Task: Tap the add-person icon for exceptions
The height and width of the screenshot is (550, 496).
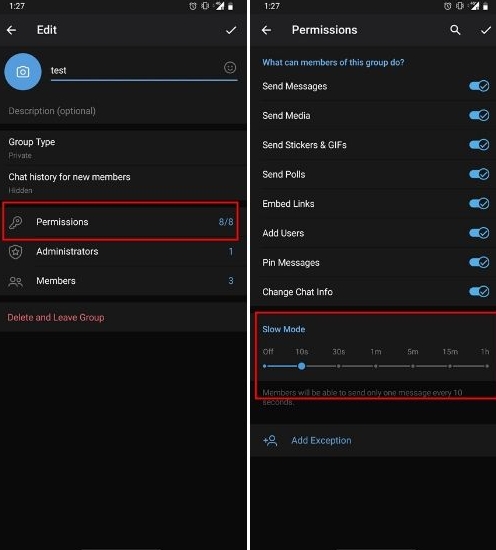Action: [x=270, y=441]
